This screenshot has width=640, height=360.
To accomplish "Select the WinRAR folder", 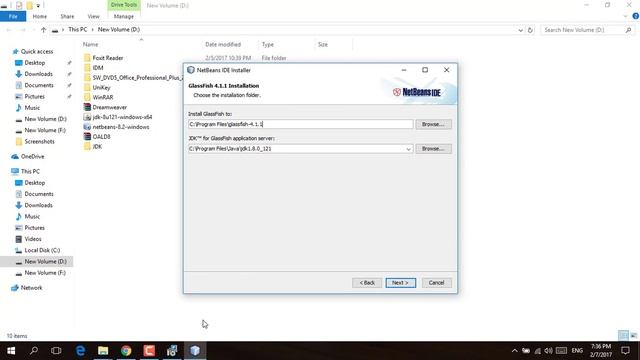I will pyautogui.click(x=103, y=97).
